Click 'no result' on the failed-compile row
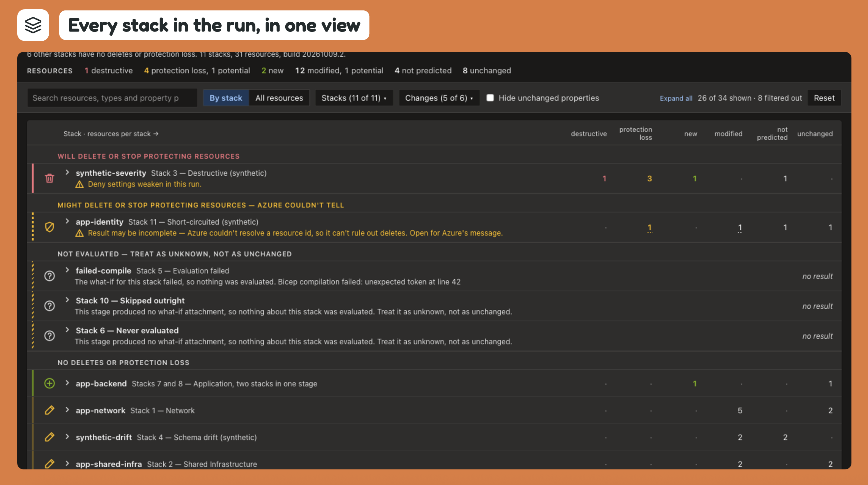Image resolution: width=868 pixels, height=485 pixels. pos(817,276)
